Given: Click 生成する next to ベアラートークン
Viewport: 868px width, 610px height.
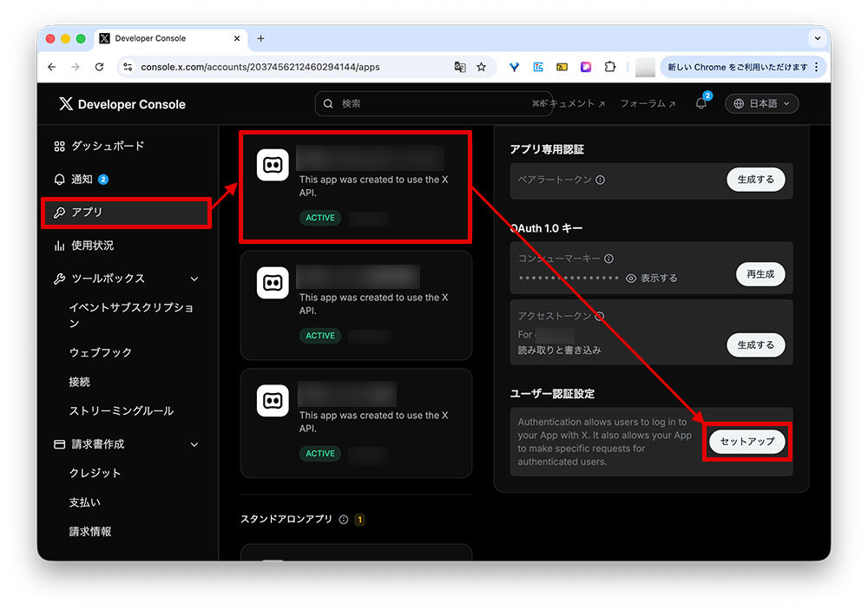Looking at the screenshot, I should [754, 180].
